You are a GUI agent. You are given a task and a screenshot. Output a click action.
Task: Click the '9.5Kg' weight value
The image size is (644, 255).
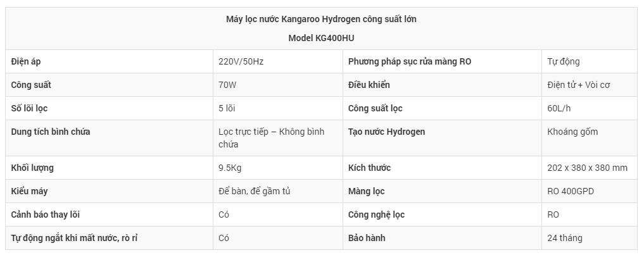pyautogui.click(x=229, y=168)
